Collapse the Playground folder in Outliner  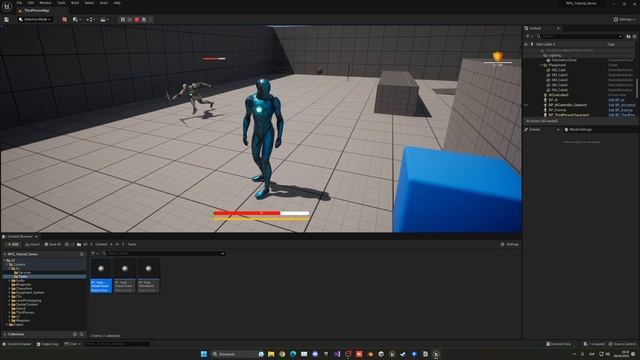pos(542,65)
